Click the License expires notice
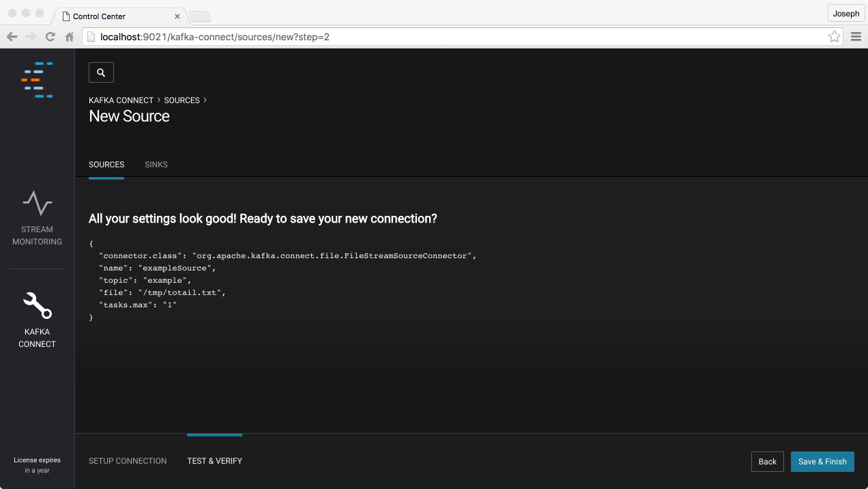Image resolution: width=868 pixels, height=489 pixels. [37, 465]
